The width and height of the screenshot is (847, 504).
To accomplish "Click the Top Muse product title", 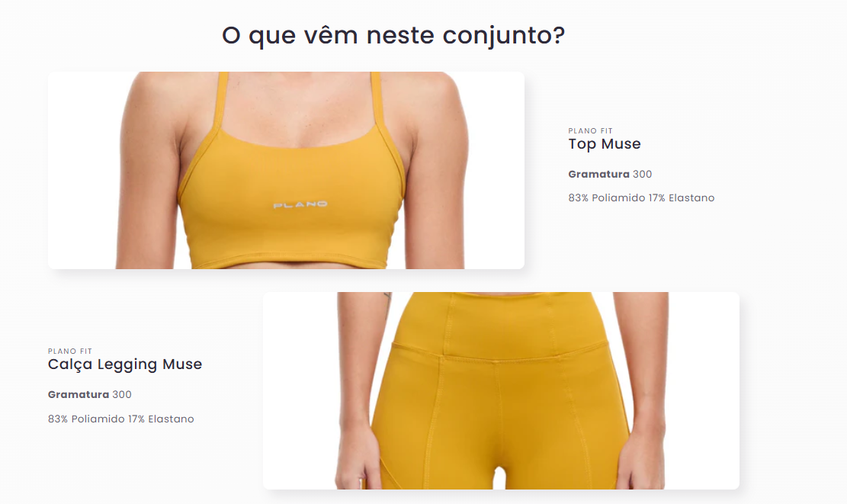I will [605, 144].
